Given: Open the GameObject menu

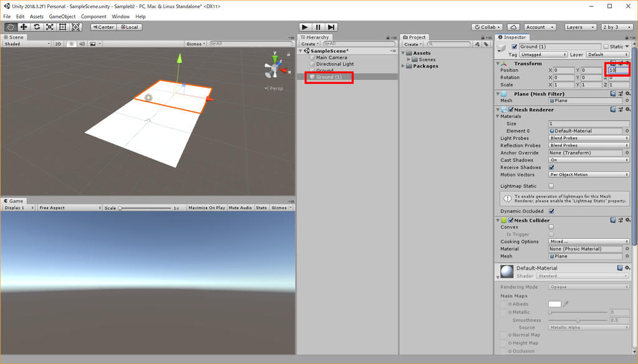Looking at the screenshot, I should (62, 17).
